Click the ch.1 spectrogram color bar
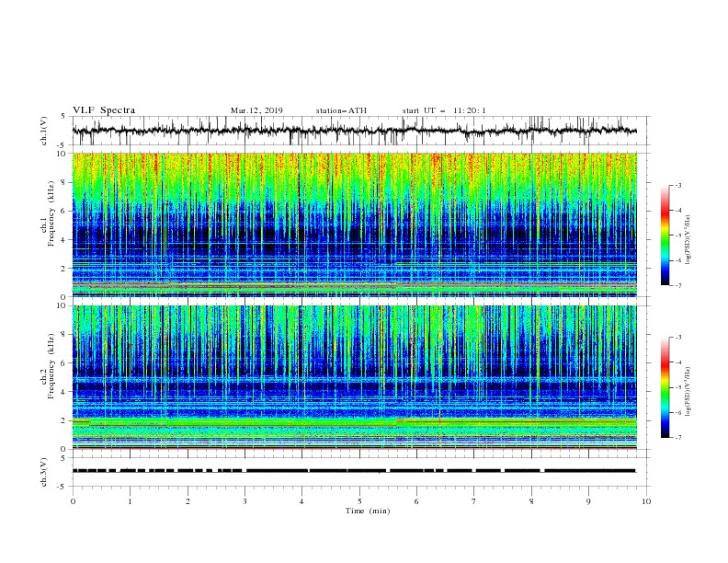The width and height of the screenshot is (728, 563). pyautogui.click(x=665, y=236)
